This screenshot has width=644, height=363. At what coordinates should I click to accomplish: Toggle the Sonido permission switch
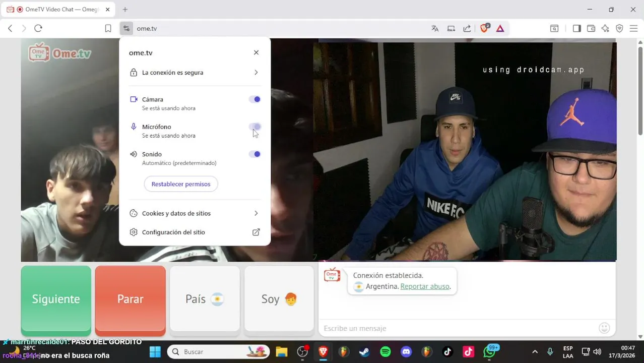tap(255, 154)
